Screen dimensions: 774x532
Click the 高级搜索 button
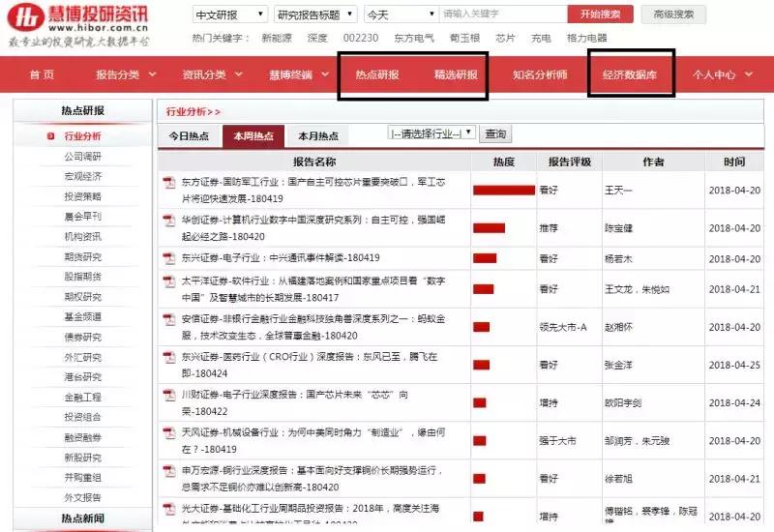point(673,15)
